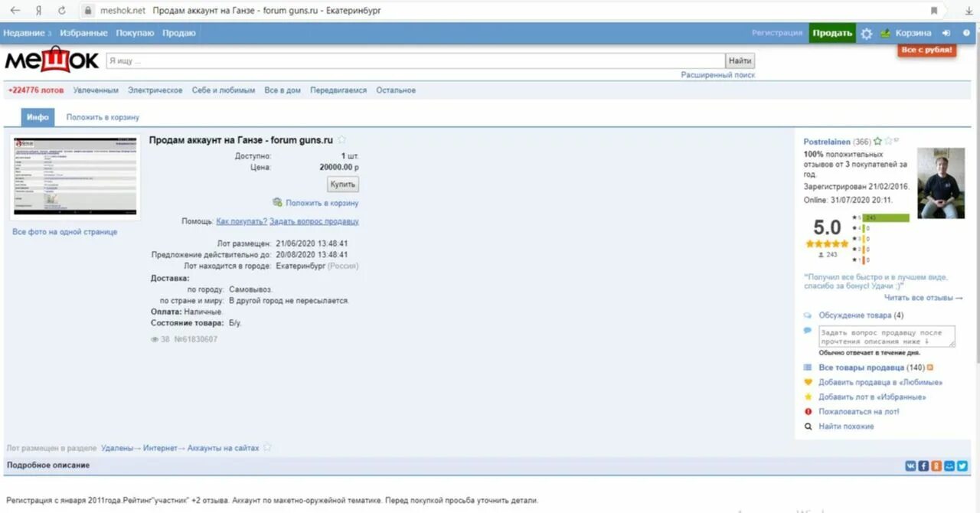Click the heart icon for favorite sellers
The height and width of the screenshot is (513, 980).
point(808,382)
